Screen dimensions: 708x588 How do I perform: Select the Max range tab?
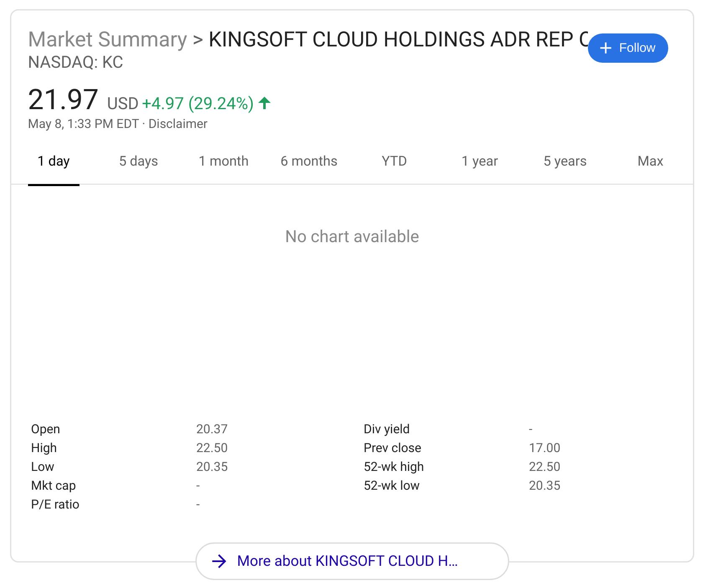[x=650, y=161]
